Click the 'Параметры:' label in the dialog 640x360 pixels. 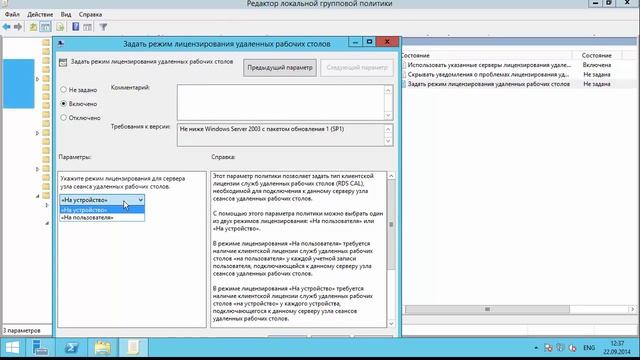pyautogui.click(x=75, y=157)
